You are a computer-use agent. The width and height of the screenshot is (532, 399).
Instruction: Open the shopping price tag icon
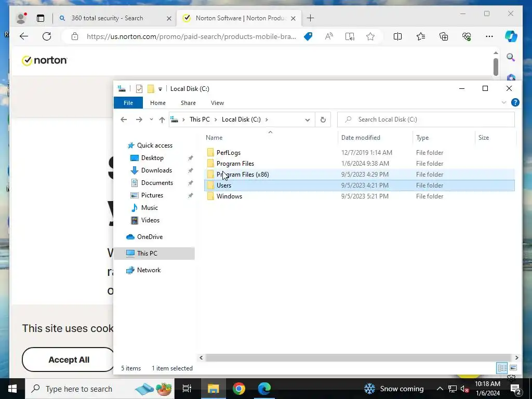(x=308, y=36)
